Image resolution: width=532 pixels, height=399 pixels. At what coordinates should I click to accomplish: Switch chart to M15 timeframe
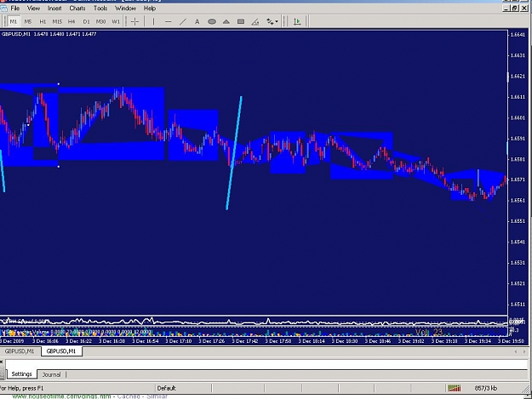57,22
